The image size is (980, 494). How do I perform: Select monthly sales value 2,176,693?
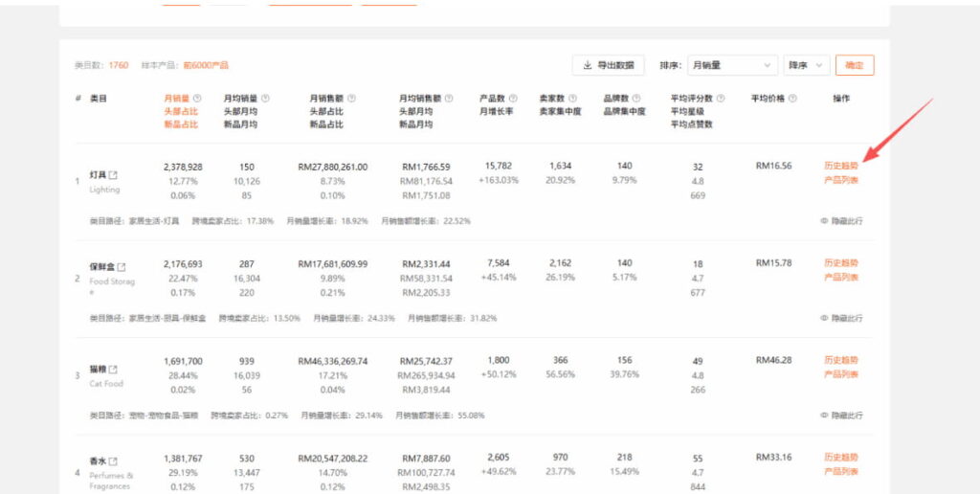(x=183, y=264)
